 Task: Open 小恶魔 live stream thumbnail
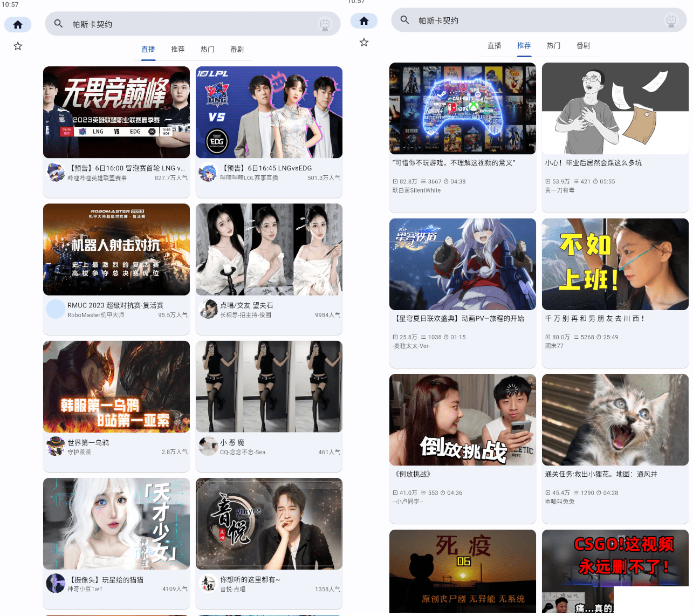click(269, 386)
